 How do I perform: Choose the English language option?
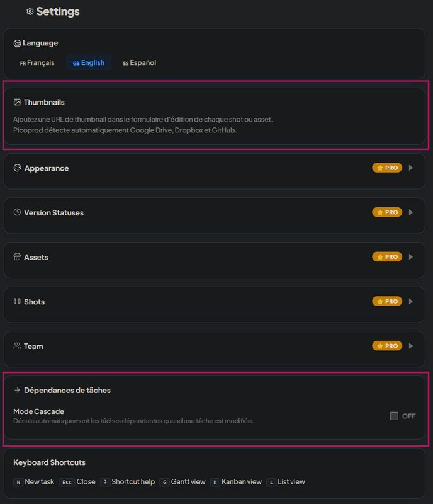89,63
